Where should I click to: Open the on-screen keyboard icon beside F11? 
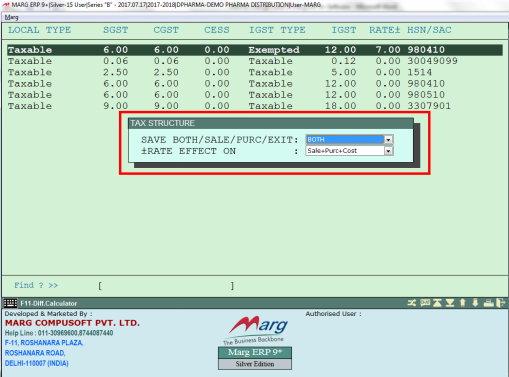pyautogui.click(x=10, y=303)
